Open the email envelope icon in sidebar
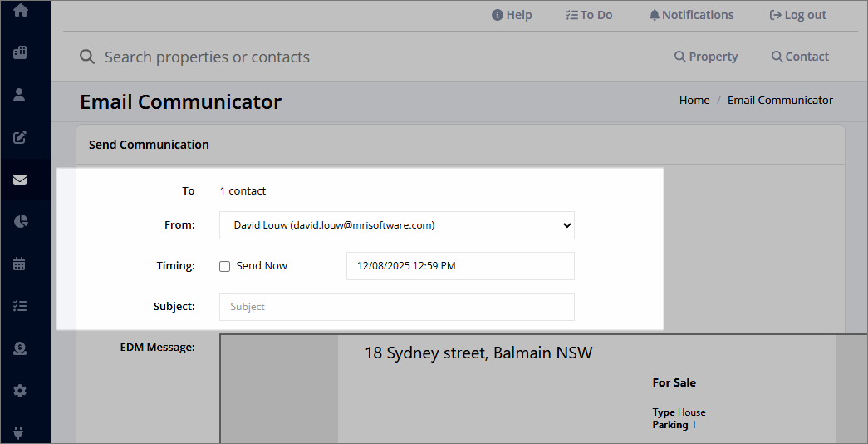This screenshot has width=868, height=444. tap(20, 180)
